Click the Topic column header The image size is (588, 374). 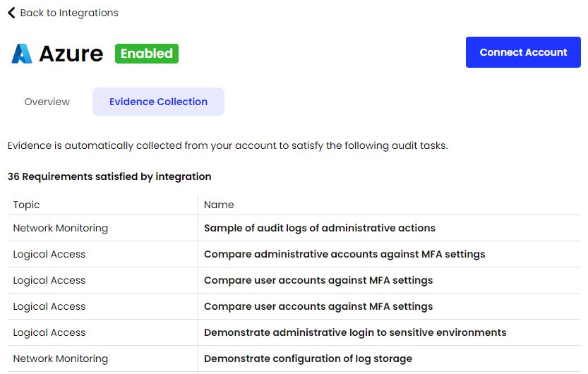(x=26, y=205)
